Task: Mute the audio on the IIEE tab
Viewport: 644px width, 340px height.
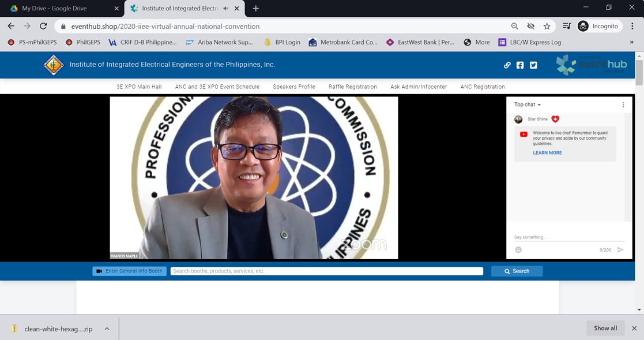Action: pyautogui.click(x=225, y=9)
